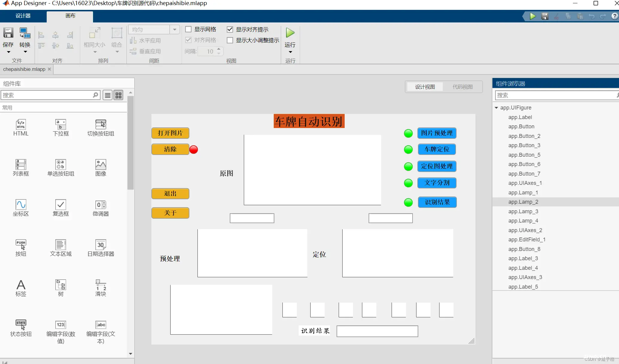The height and width of the screenshot is (364, 619).
Task: Select app.UIAxes_1 in component browser
Action: (525, 183)
